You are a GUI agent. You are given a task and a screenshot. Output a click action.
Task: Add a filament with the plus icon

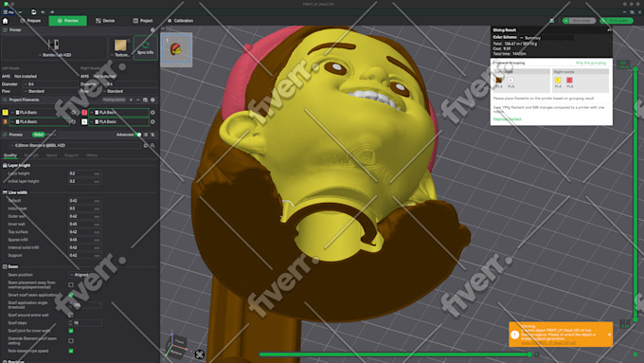click(x=131, y=100)
